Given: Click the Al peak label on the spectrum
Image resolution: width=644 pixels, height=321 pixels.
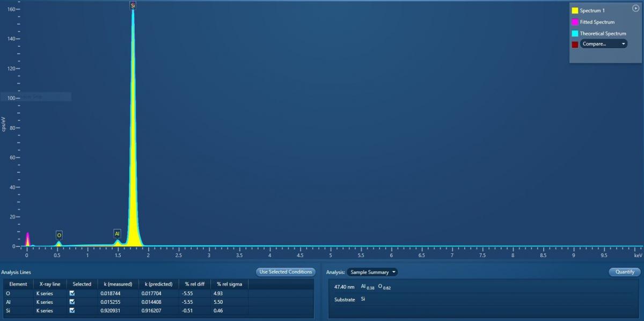Looking at the screenshot, I should (x=117, y=234).
